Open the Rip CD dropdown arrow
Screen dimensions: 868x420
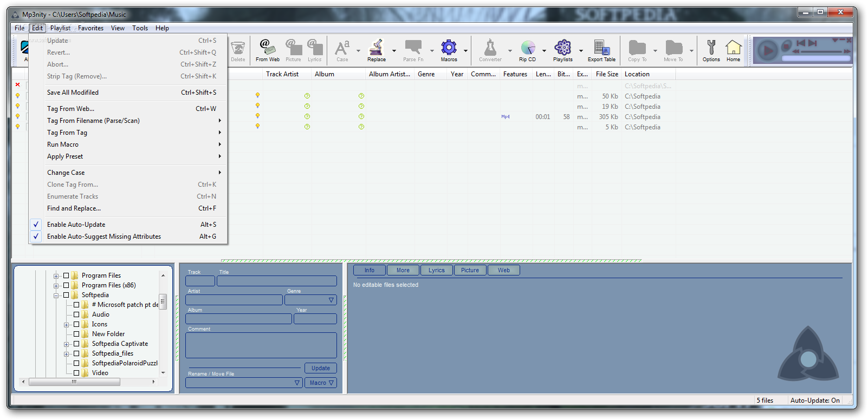(x=544, y=51)
